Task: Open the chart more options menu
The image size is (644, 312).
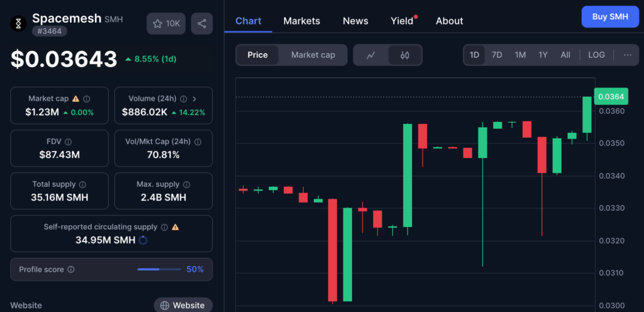Action: pyautogui.click(x=627, y=55)
